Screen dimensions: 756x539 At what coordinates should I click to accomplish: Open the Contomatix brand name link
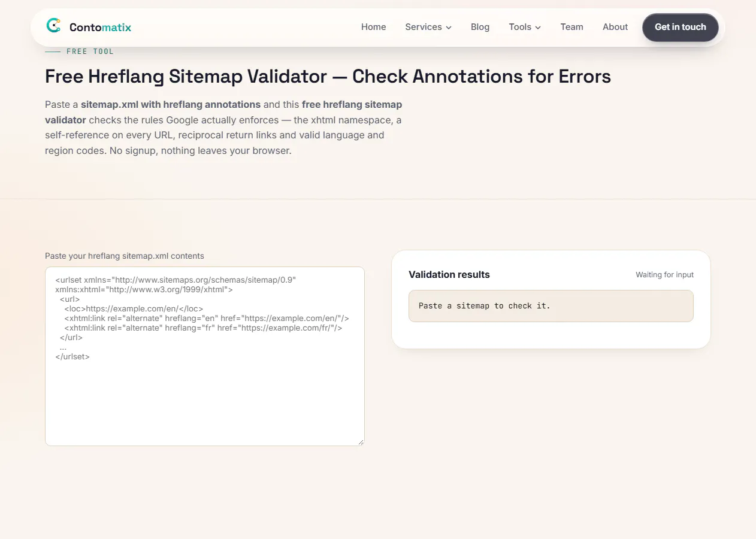pos(100,27)
